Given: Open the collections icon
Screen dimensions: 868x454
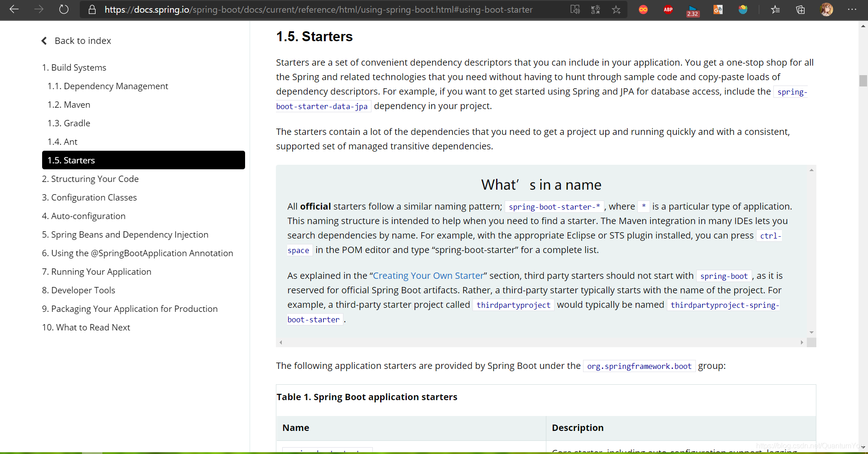Looking at the screenshot, I should click(800, 10).
